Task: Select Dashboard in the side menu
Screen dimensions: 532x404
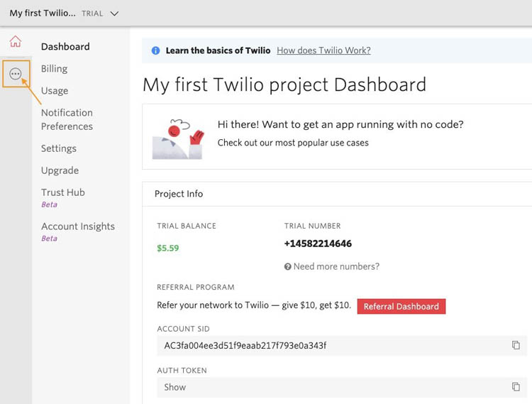Action: pos(65,47)
